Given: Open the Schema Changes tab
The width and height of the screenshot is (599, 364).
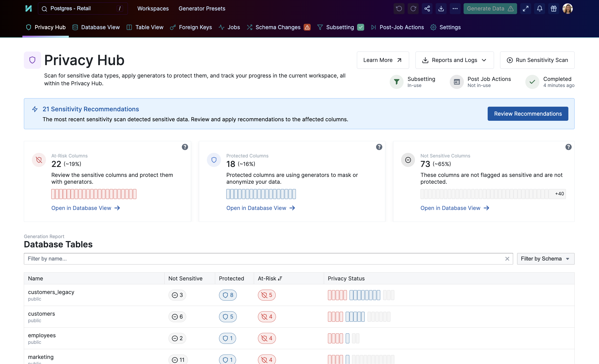Looking at the screenshot, I should [278, 27].
